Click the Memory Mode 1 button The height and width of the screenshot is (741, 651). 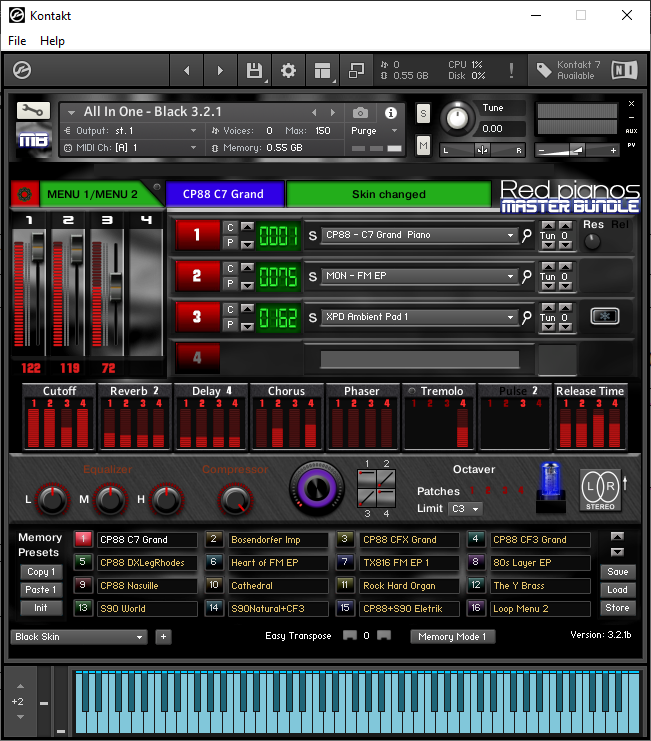[x=452, y=637]
